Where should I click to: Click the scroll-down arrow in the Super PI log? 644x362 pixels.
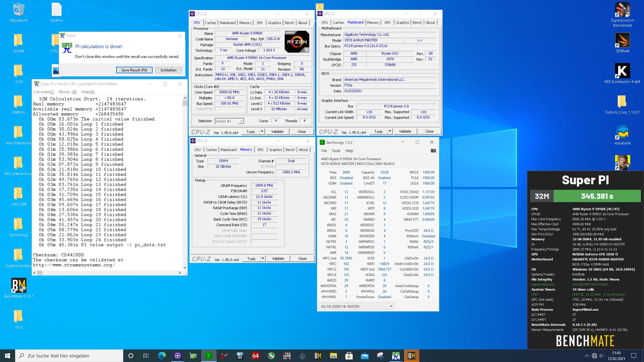[185, 268]
